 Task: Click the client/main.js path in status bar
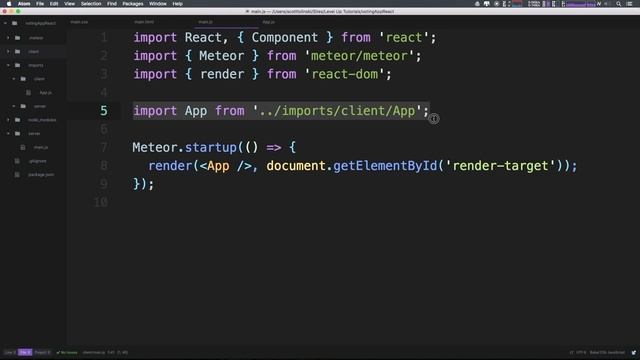(x=94, y=352)
